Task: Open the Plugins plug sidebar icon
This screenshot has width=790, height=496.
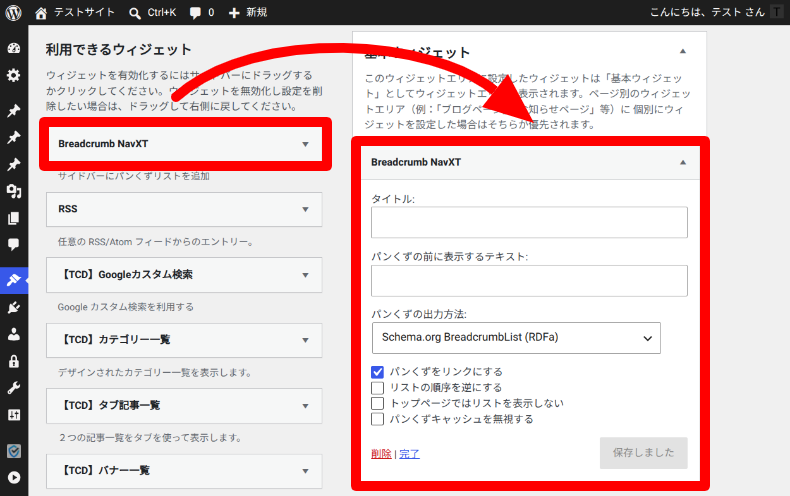Action: pos(14,307)
